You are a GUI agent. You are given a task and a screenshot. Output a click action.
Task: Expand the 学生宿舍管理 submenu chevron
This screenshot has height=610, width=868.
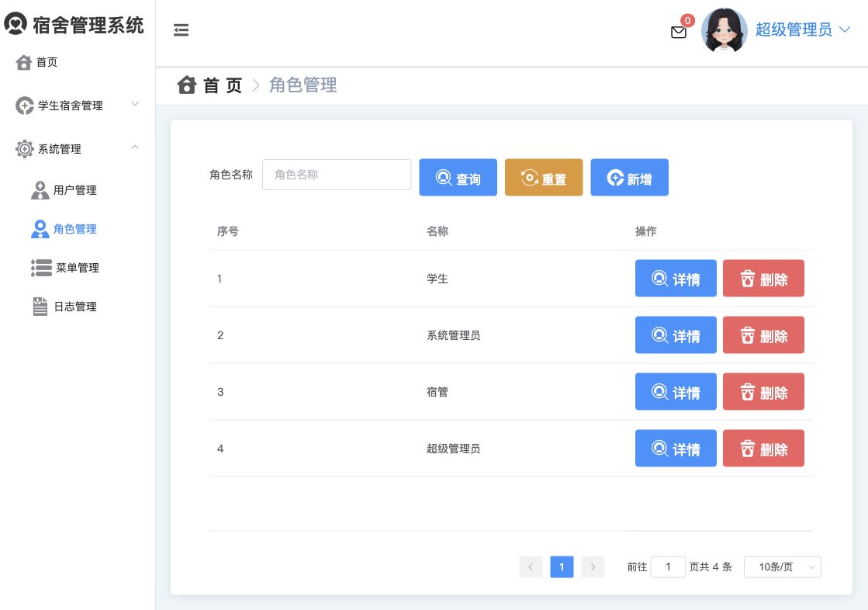point(134,104)
